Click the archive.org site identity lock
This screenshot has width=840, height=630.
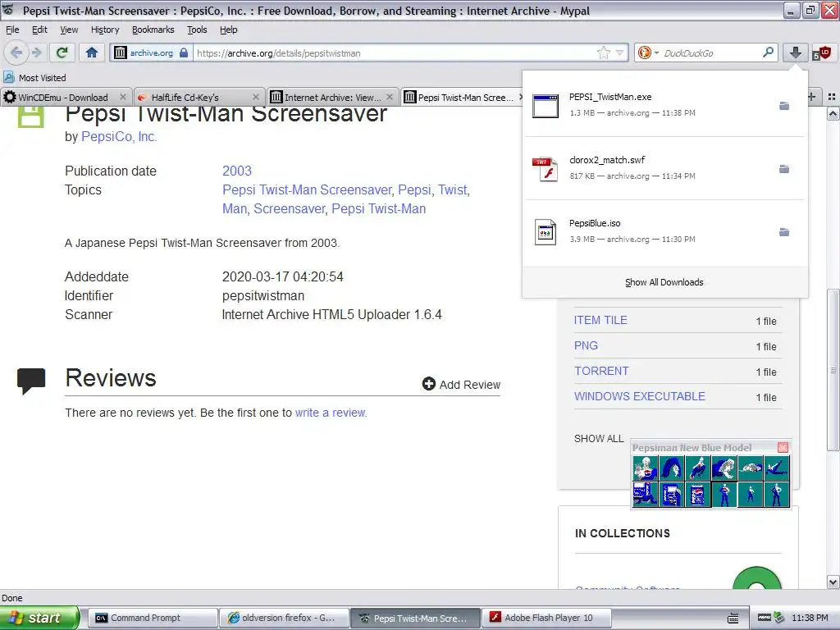coord(152,52)
